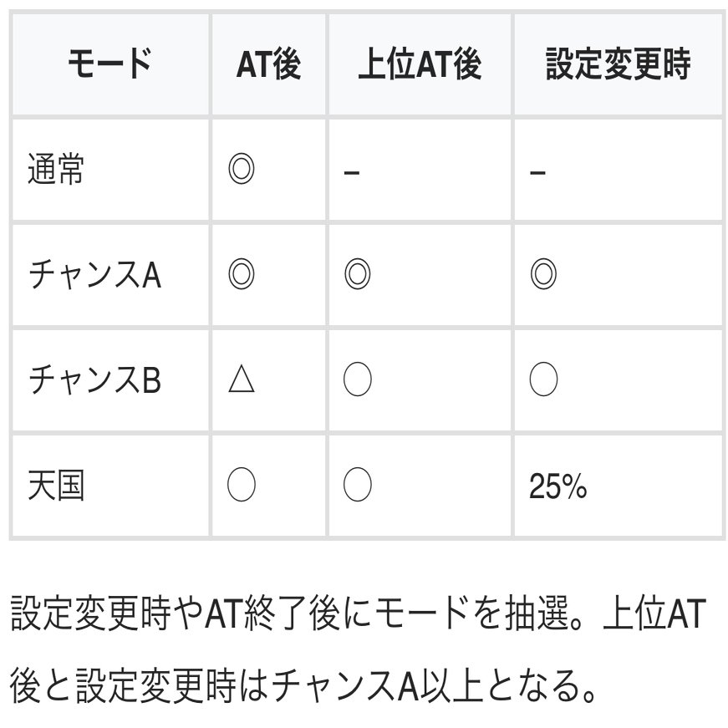Viewport: 728px width, 728px height.
Task: Click circle in 天国 AT後 cell
Action: [242, 485]
